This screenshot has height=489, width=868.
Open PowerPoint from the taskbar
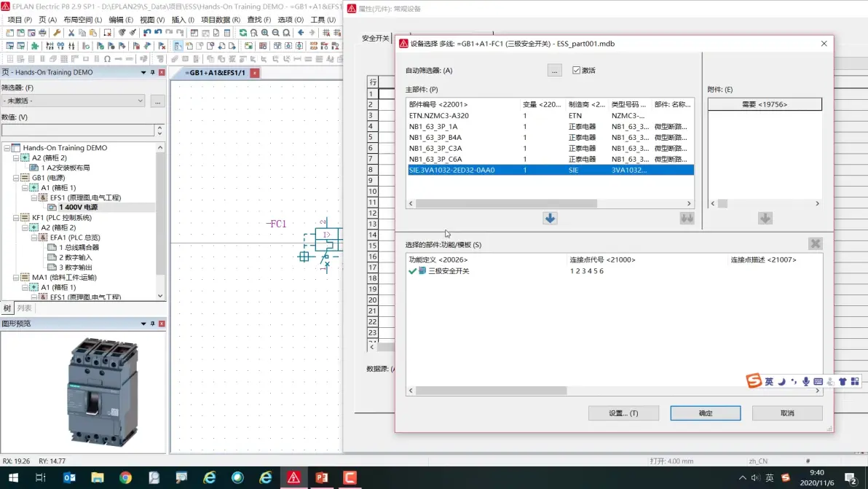click(x=322, y=477)
